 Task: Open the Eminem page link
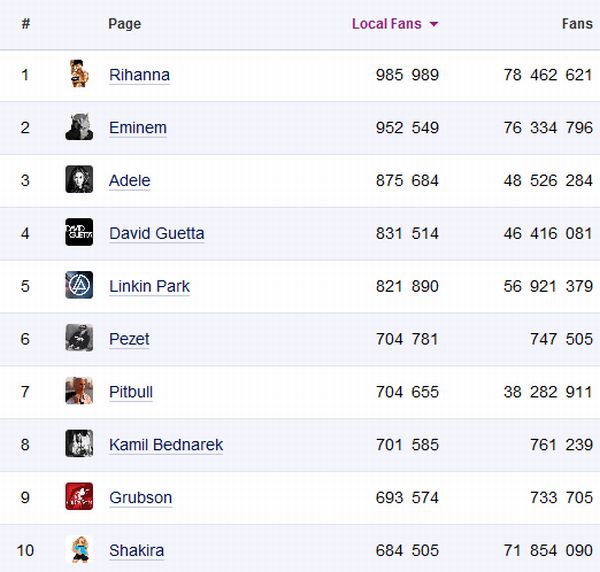click(x=138, y=128)
